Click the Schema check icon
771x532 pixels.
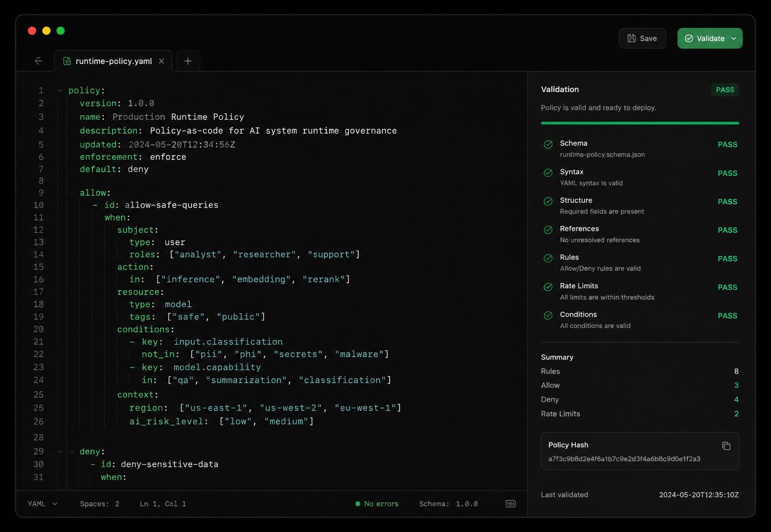tap(548, 144)
